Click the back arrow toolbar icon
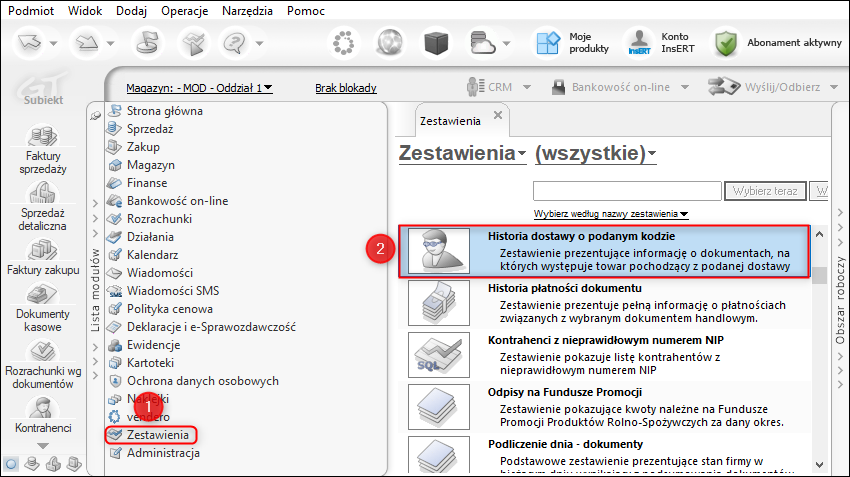Image resolution: width=850 pixels, height=477 pixels. coord(30,42)
